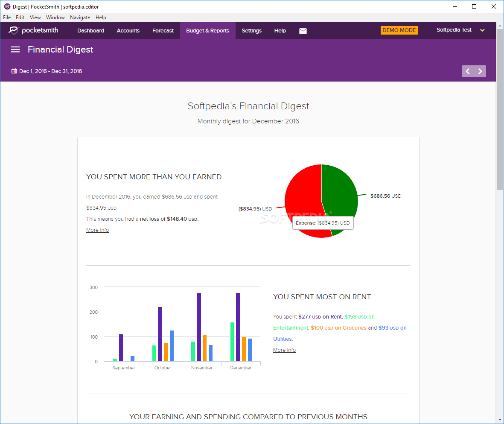Open the Help menu in menu bar
504x424 pixels.
click(x=101, y=18)
